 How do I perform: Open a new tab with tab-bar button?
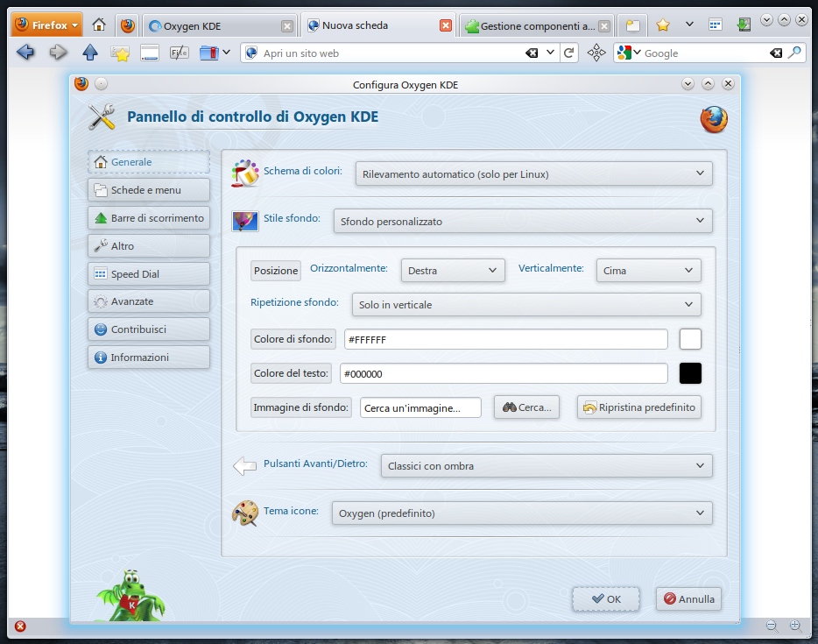coord(633,25)
